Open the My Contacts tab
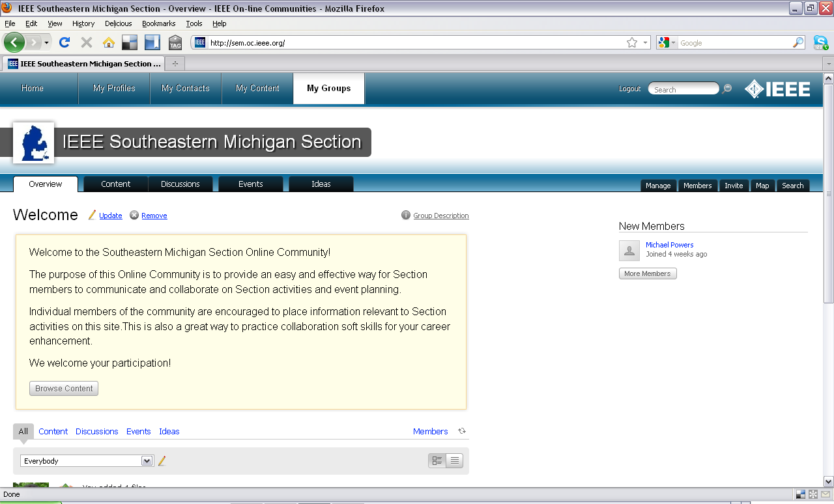This screenshot has height=504, width=834. [186, 89]
